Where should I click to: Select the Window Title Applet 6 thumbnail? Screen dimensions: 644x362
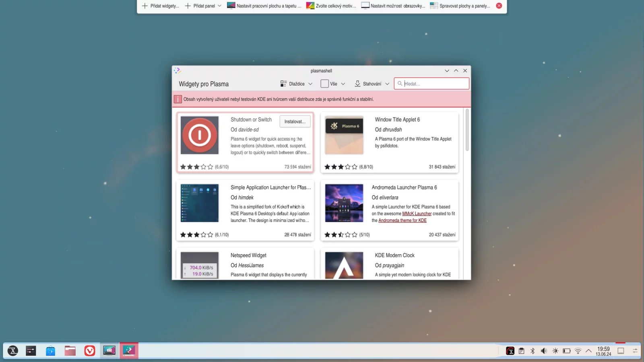click(x=344, y=135)
